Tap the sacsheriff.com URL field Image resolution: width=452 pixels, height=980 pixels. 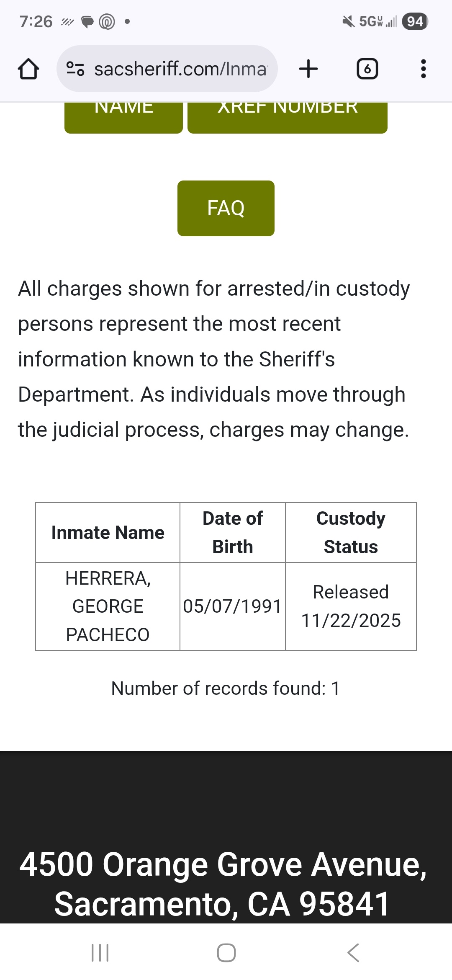coord(180,69)
